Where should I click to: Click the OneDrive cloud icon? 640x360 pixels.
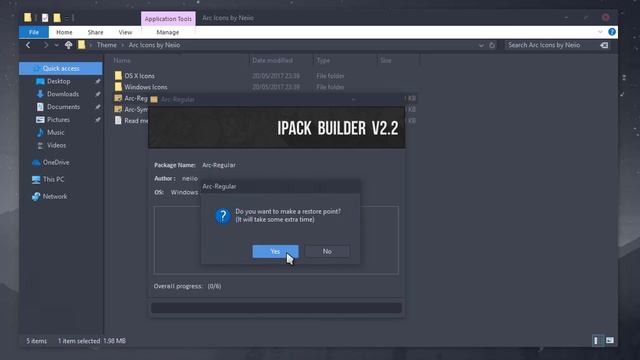36,162
